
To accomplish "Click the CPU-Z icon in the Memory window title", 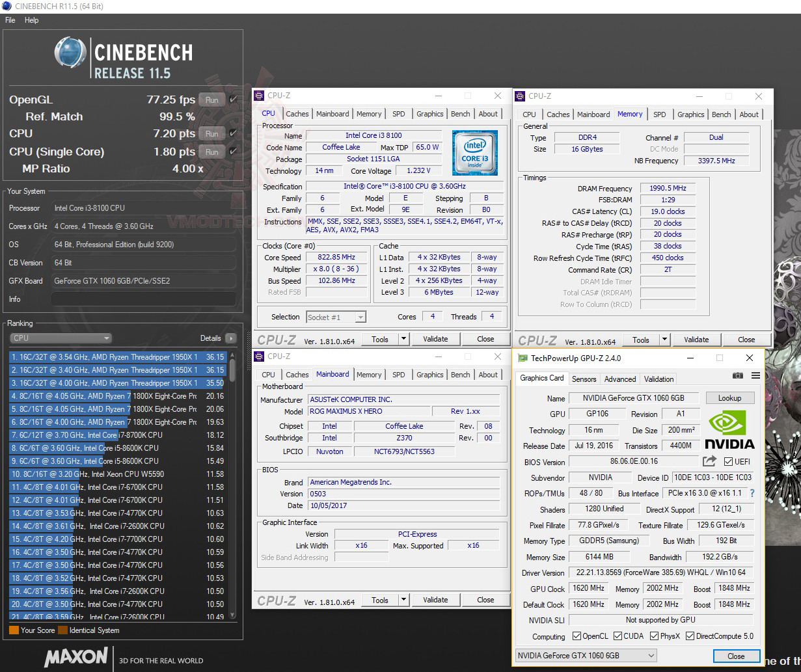I will pyautogui.click(x=520, y=96).
